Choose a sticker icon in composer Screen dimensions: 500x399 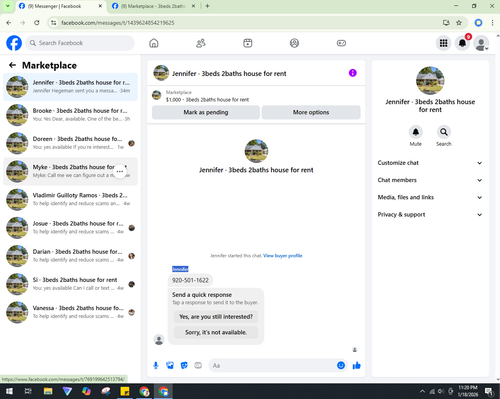pyautogui.click(x=184, y=366)
